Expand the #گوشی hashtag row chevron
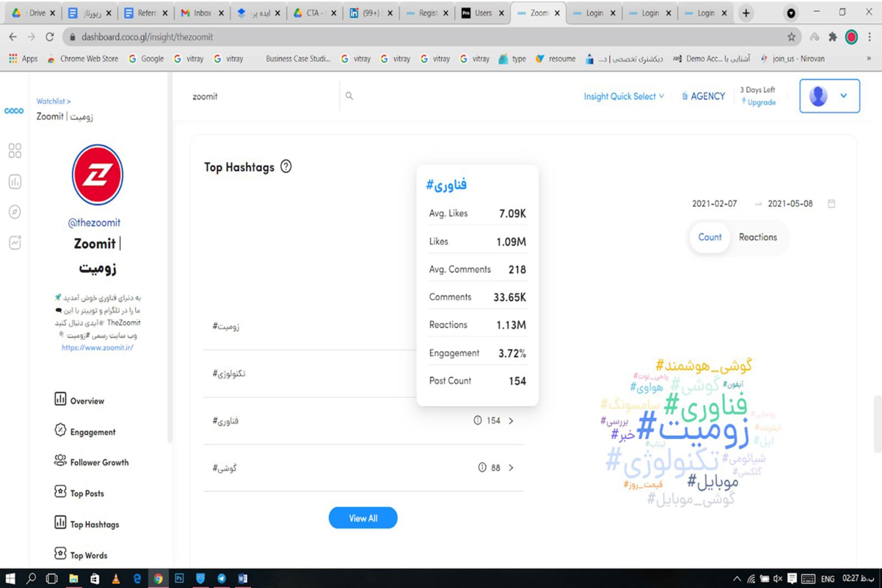882x588 pixels. point(511,468)
